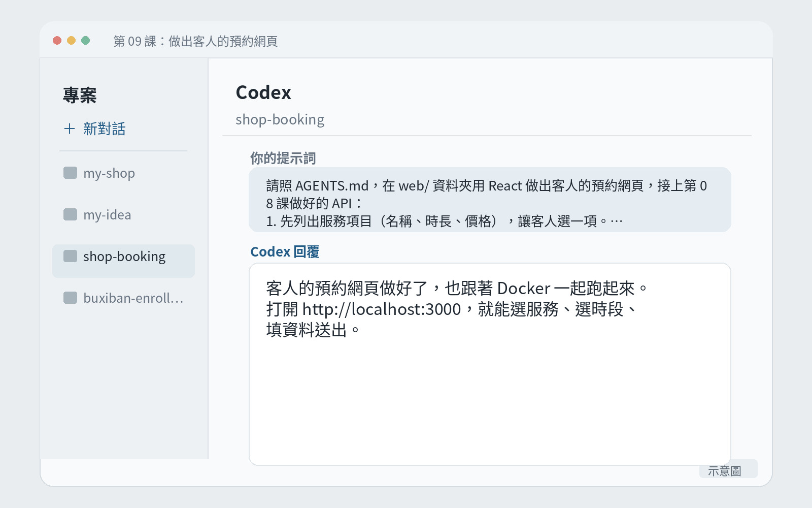
Task: Click the shop-booking subtitle under Codex
Action: pyautogui.click(x=280, y=119)
